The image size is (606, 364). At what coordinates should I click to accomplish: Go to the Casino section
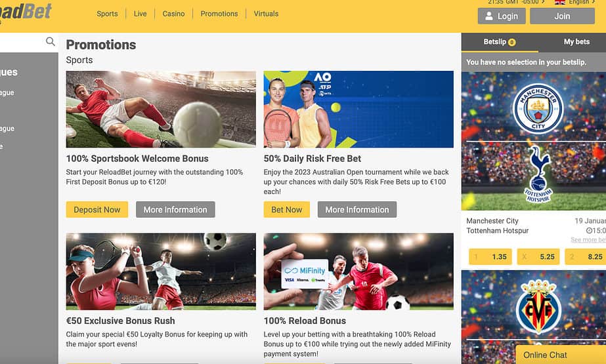pyautogui.click(x=173, y=14)
